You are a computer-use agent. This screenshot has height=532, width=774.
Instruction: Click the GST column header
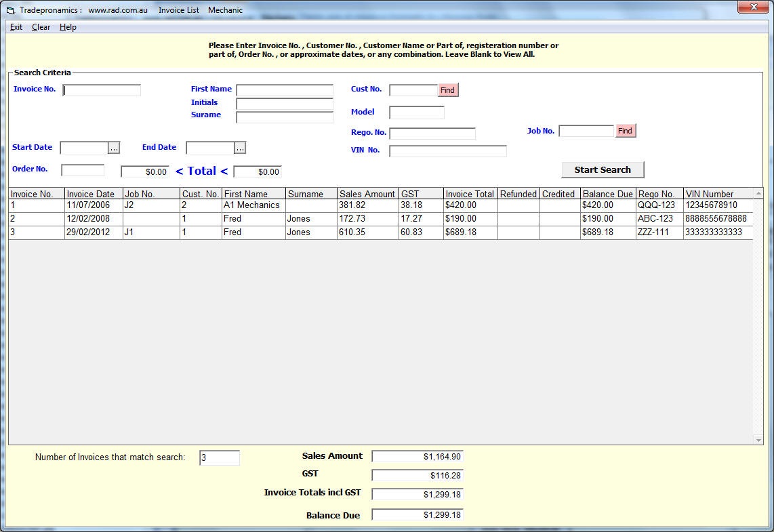[421, 193]
